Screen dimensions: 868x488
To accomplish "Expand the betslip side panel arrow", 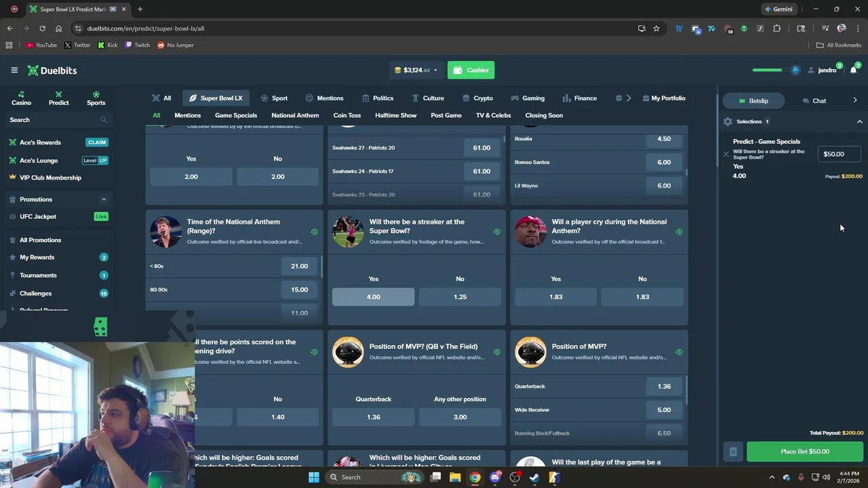I will pos(854,100).
